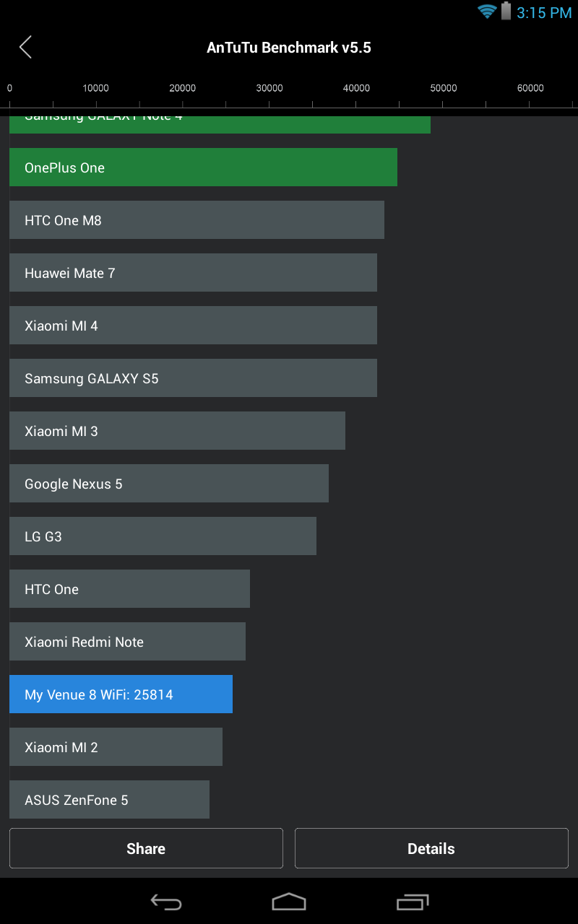
Task: Select the OnePlus One green bar
Action: tap(203, 167)
